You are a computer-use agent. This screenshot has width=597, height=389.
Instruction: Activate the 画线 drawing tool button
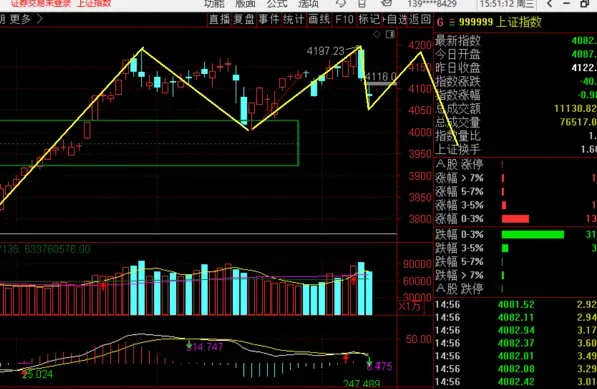tap(319, 19)
